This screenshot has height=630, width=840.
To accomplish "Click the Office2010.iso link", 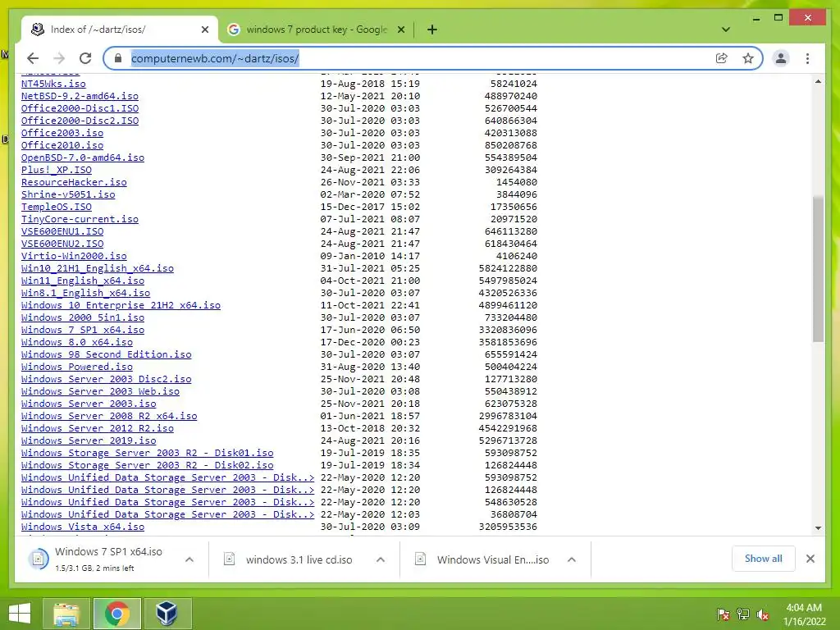I will (x=62, y=145).
